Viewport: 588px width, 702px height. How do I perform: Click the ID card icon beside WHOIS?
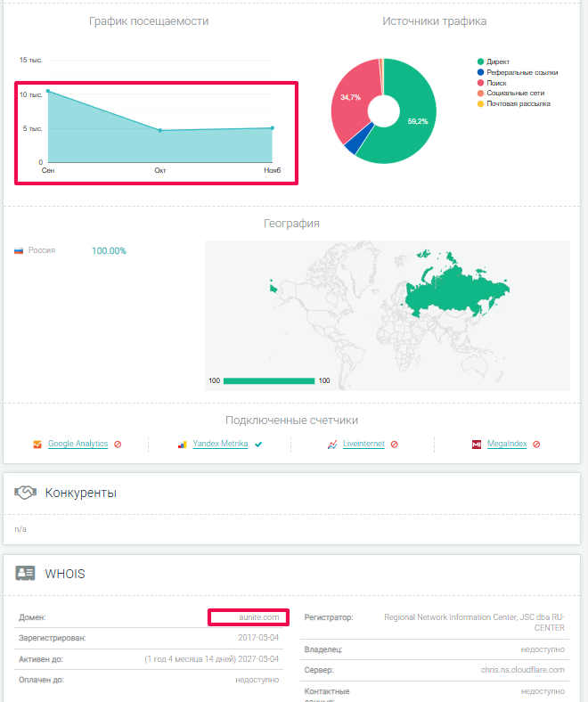25,573
